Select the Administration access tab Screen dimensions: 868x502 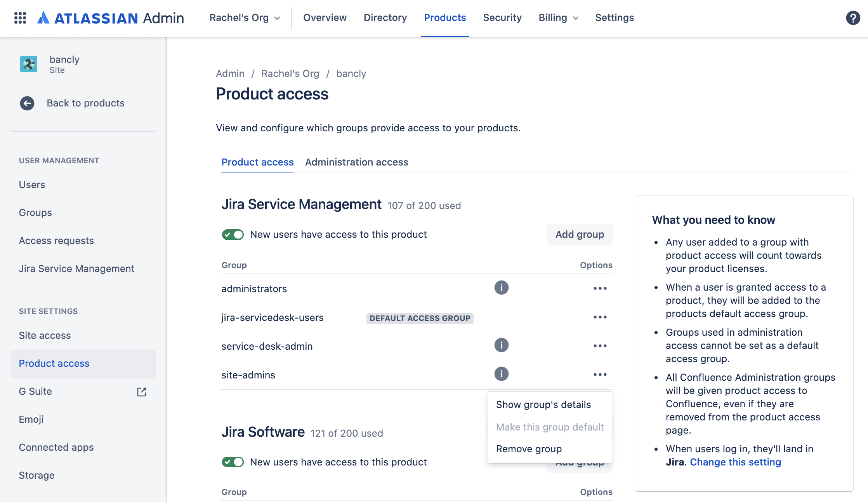pos(356,162)
